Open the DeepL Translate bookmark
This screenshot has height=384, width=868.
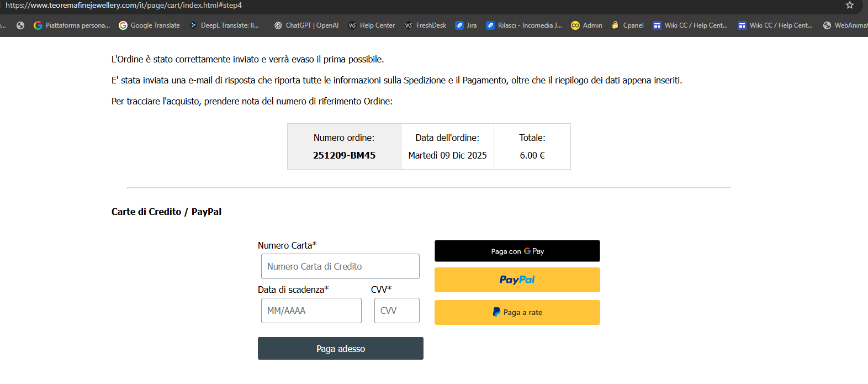point(224,25)
